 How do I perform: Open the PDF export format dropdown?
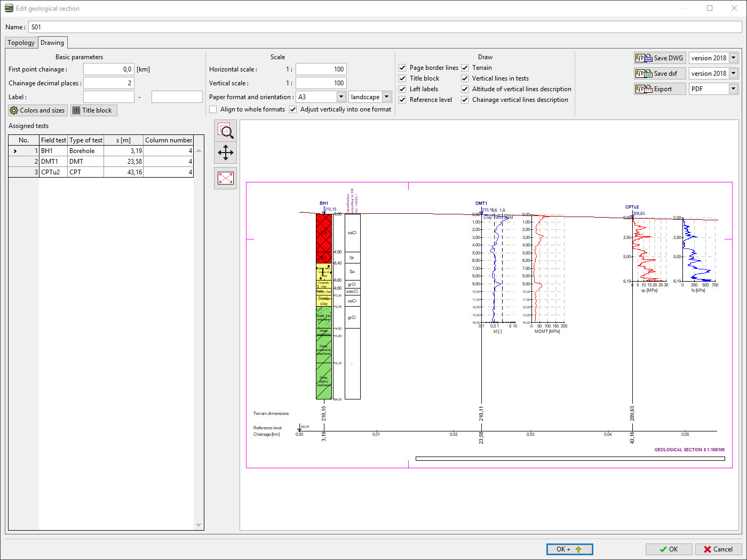click(733, 89)
